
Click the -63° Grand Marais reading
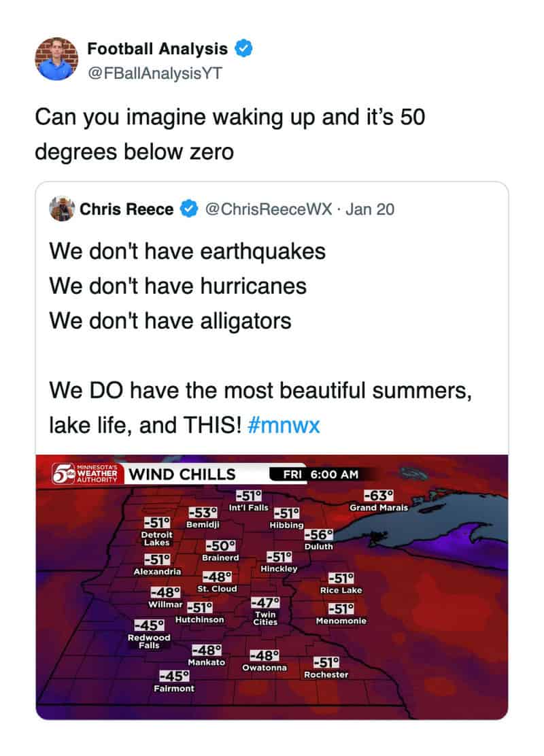[x=379, y=496]
